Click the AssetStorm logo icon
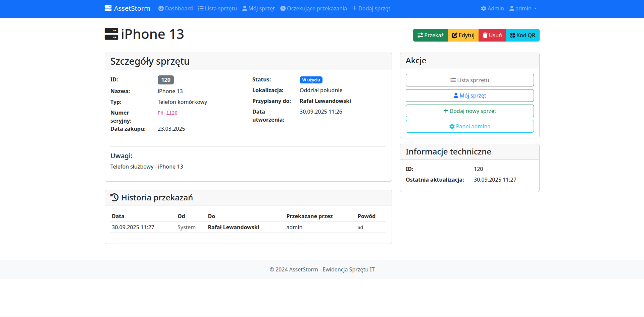Screen dimensions: 644x317 tap(108, 8)
